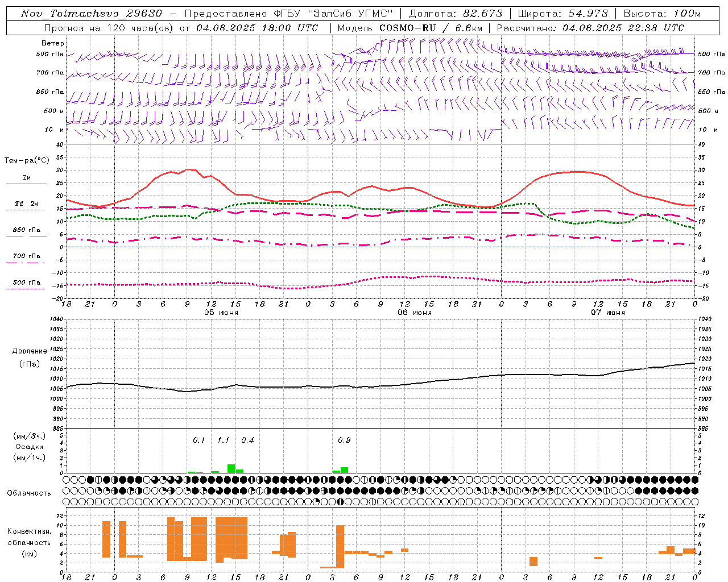This screenshot has width=728, height=582.
Task: Select the forecast start text 04.06.2025 18:00 UTC
Action: tap(257, 28)
